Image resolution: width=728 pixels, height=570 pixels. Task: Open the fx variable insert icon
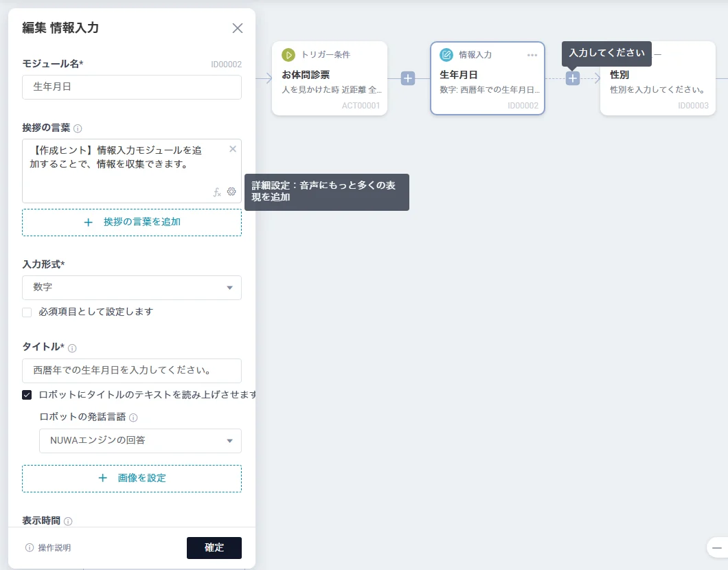[217, 192]
